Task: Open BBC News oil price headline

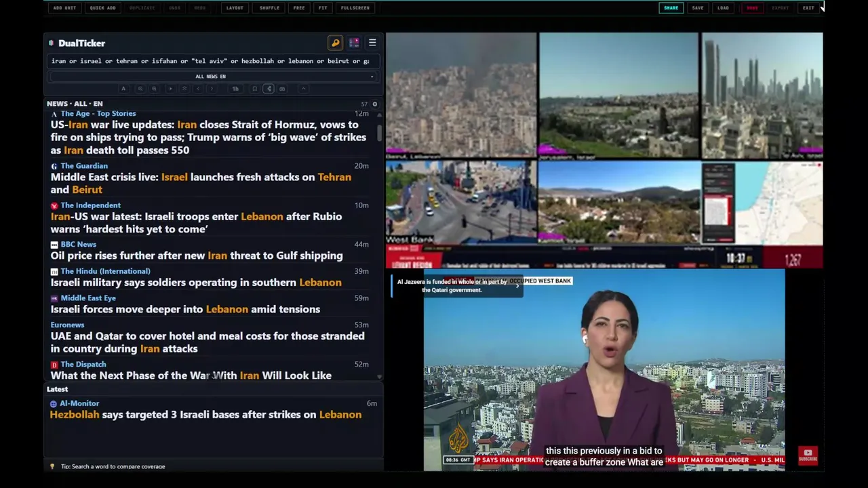Action: [x=197, y=256]
